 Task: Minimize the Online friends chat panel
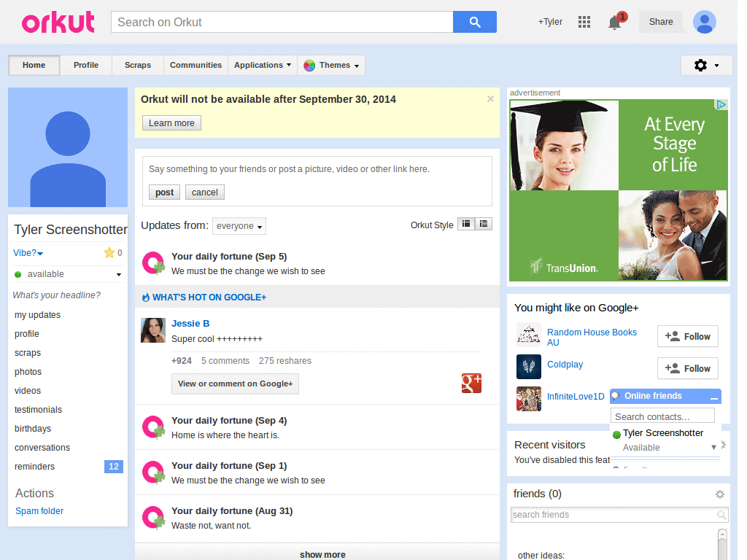coord(713,397)
